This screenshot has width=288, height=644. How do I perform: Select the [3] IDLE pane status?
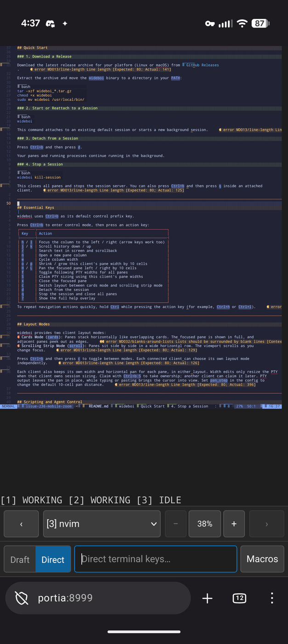tap(159, 500)
